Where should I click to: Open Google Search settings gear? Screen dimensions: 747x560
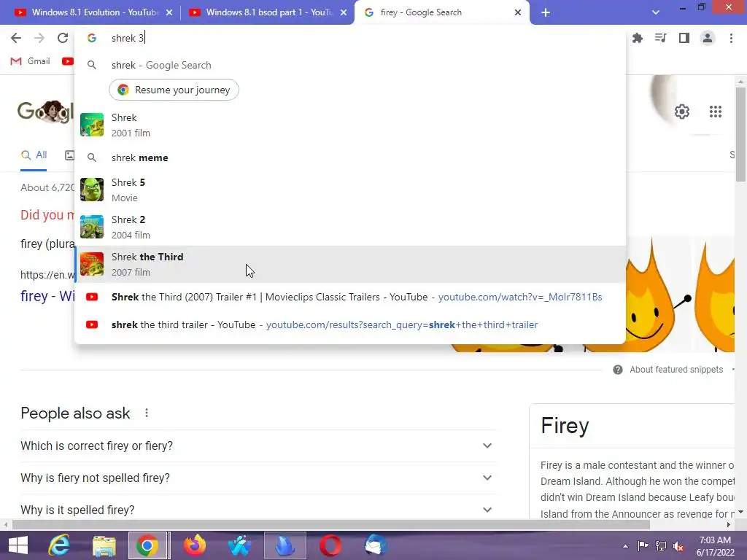682,112
